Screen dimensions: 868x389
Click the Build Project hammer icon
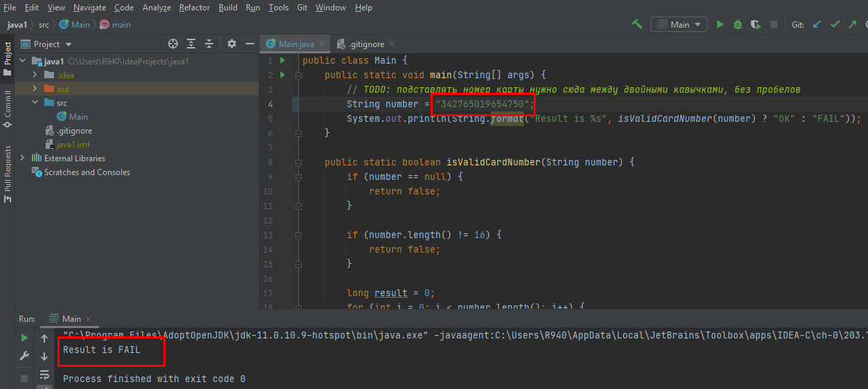click(638, 24)
